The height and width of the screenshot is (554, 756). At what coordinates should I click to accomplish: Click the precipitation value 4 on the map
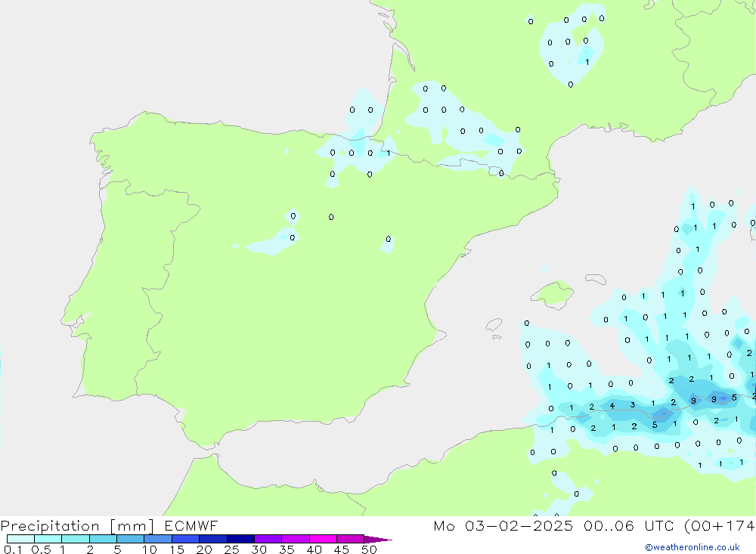point(612,406)
